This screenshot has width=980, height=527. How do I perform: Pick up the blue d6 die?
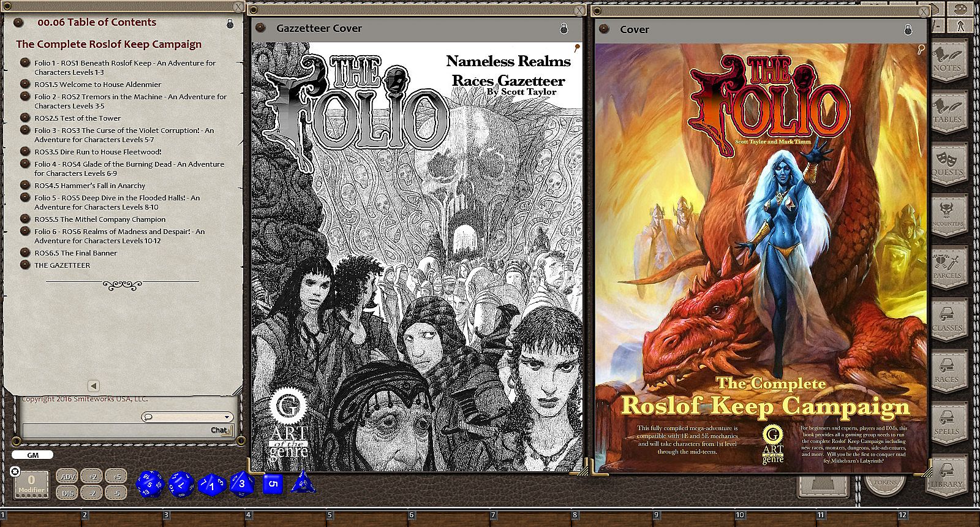click(273, 484)
